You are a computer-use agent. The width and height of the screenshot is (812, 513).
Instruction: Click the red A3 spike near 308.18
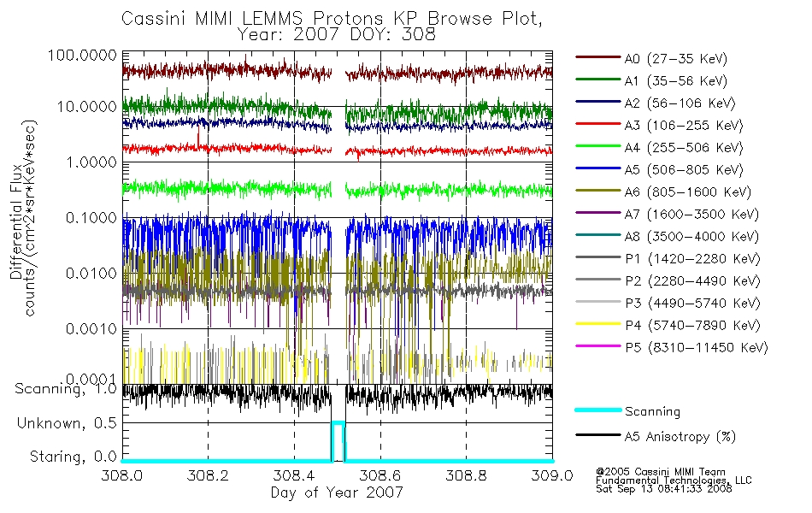[198, 136]
